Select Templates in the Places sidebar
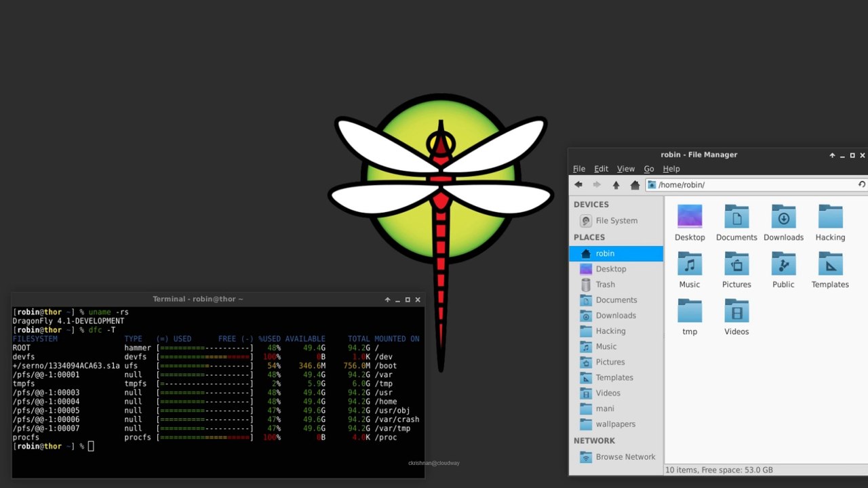Screen dimensions: 868x488 pyautogui.click(x=616, y=378)
